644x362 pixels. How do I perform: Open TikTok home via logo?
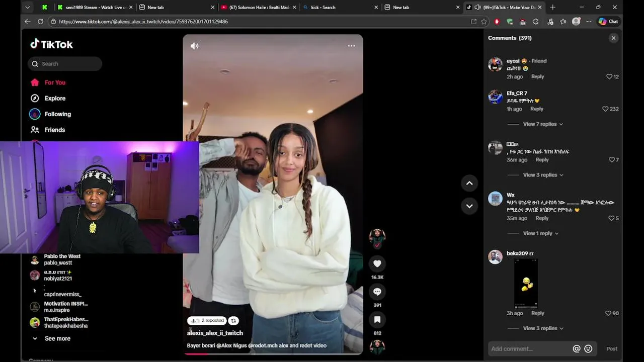tap(51, 44)
